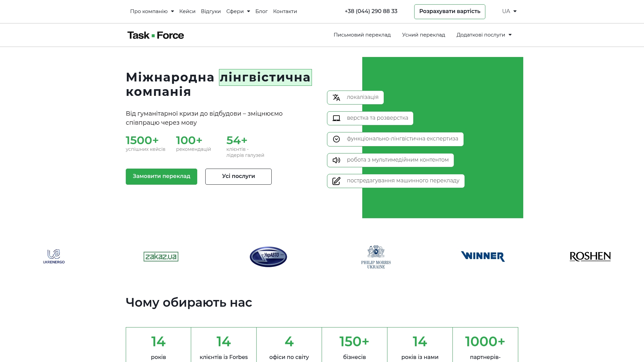
Task: Click функціонально-лінгвістична експертиза service tag
Action: 395,139
